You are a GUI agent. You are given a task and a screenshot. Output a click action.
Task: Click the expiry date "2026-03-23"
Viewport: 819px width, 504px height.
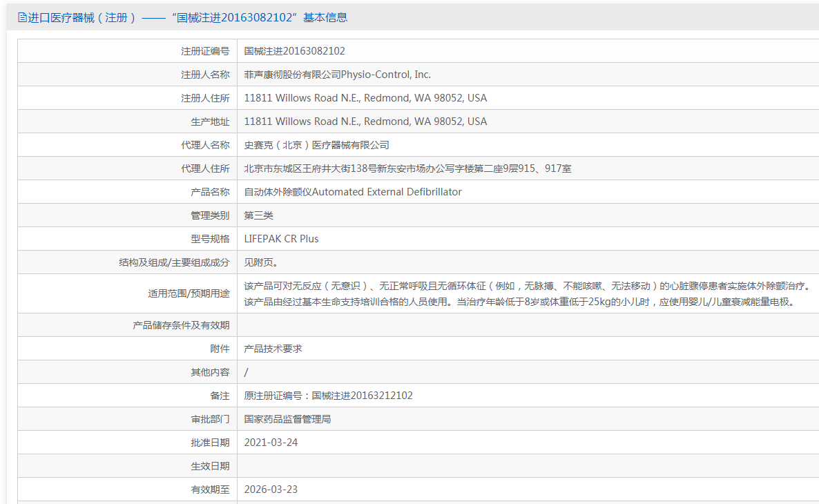click(271, 490)
